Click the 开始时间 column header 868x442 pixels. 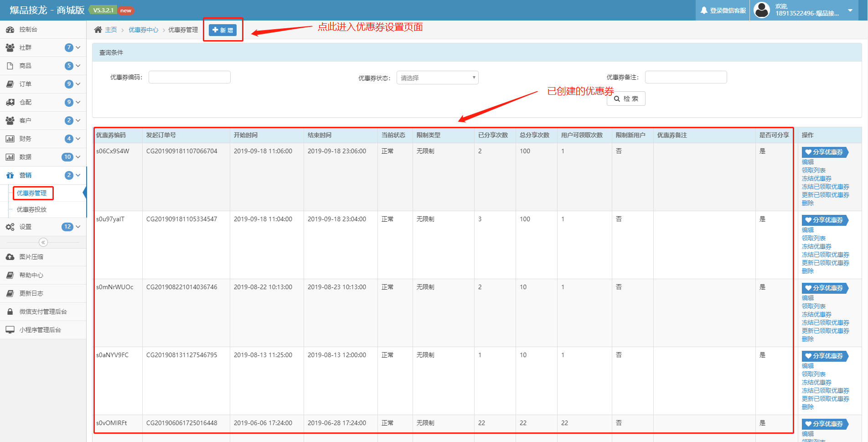tap(245, 135)
